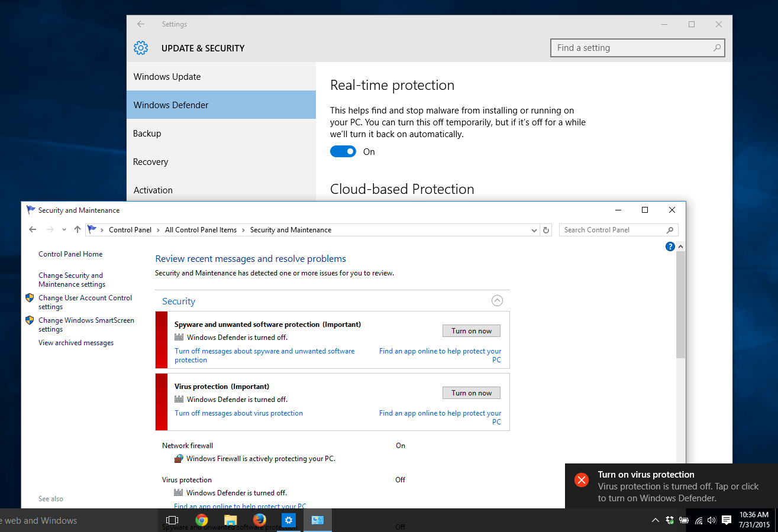The width and height of the screenshot is (778, 532).
Task: Open the Backup settings page
Action: [147, 133]
